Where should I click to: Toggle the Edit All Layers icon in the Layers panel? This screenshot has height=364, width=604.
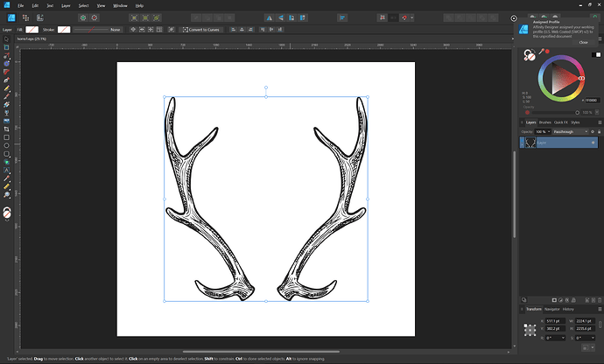pyautogui.click(x=523, y=300)
